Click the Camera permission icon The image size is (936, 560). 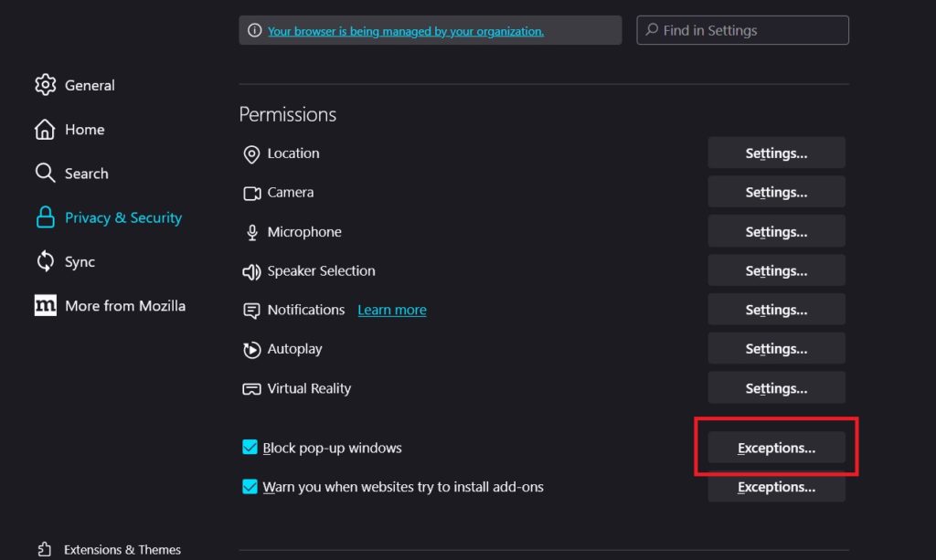coord(251,193)
